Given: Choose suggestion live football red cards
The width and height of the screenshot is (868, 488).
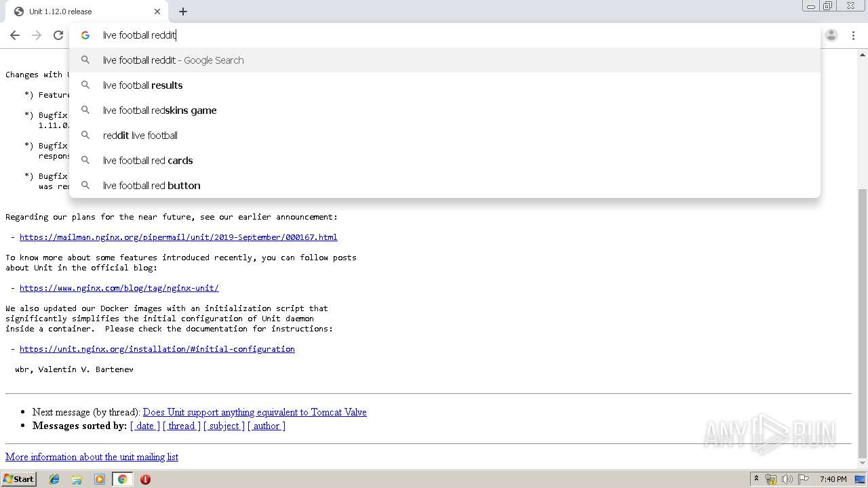Looking at the screenshot, I should 445,161.
